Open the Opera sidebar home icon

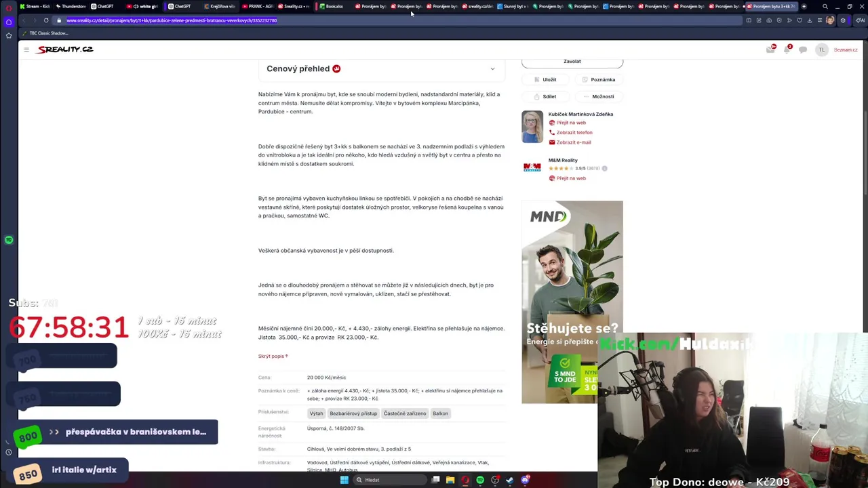(x=9, y=22)
